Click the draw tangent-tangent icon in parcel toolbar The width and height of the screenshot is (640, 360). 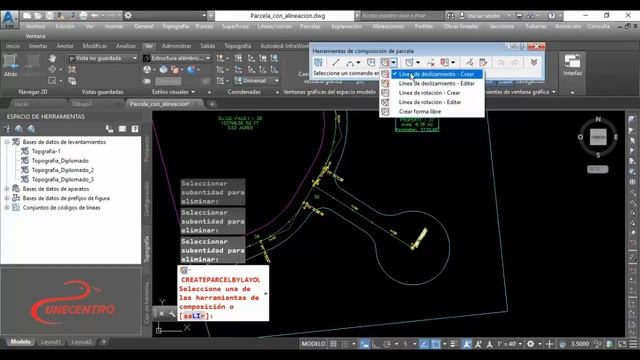point(371,62)
